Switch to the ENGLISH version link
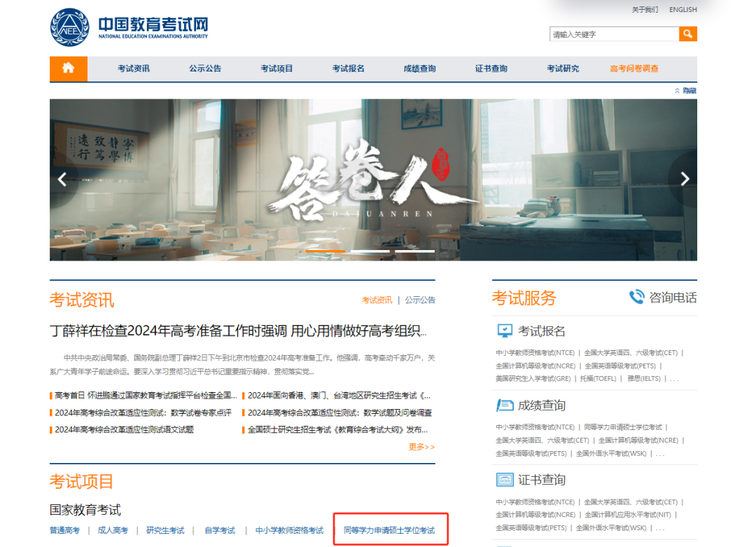This screenshot has width=756, height=547. tap(682, 10)
